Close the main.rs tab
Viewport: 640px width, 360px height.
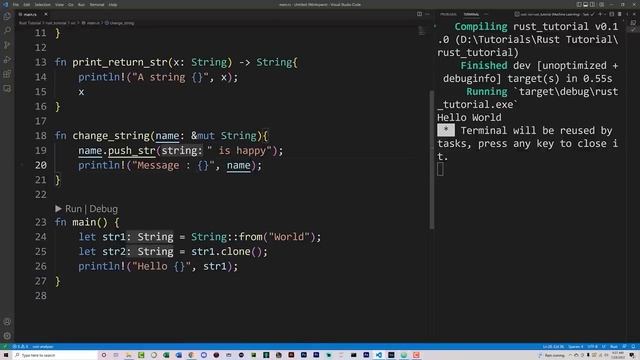46,14
